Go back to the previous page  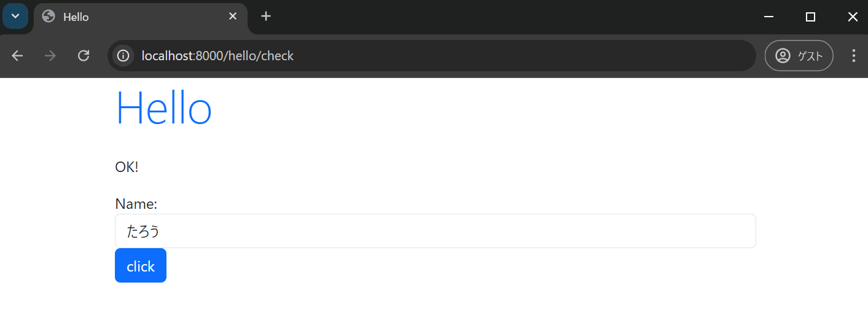pos(17,56)
